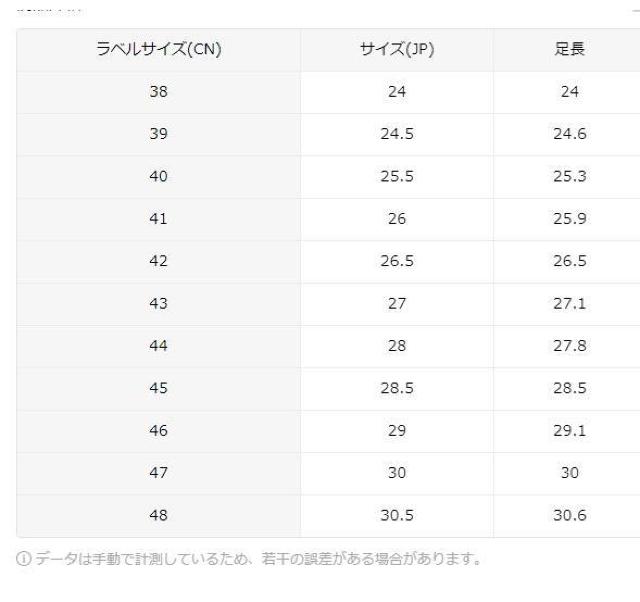Select CN label size 43 cell
The image size is (640, 602).
point(158,303)
